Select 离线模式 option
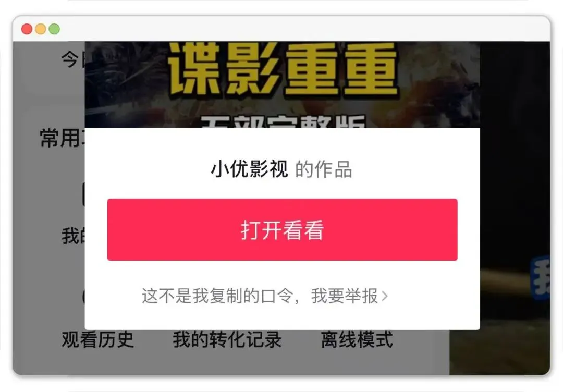This screenshot has height=392, width=563. click(357, 339)
